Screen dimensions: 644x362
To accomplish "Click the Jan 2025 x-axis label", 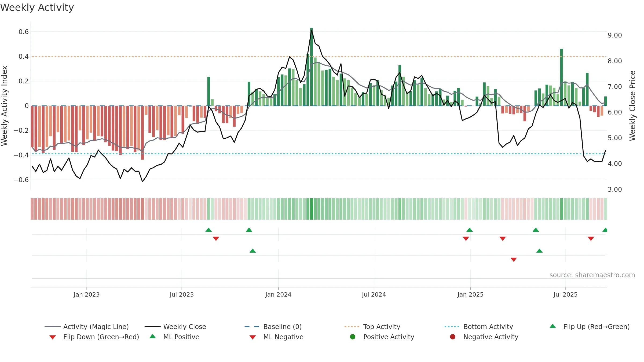I will 470,294.
